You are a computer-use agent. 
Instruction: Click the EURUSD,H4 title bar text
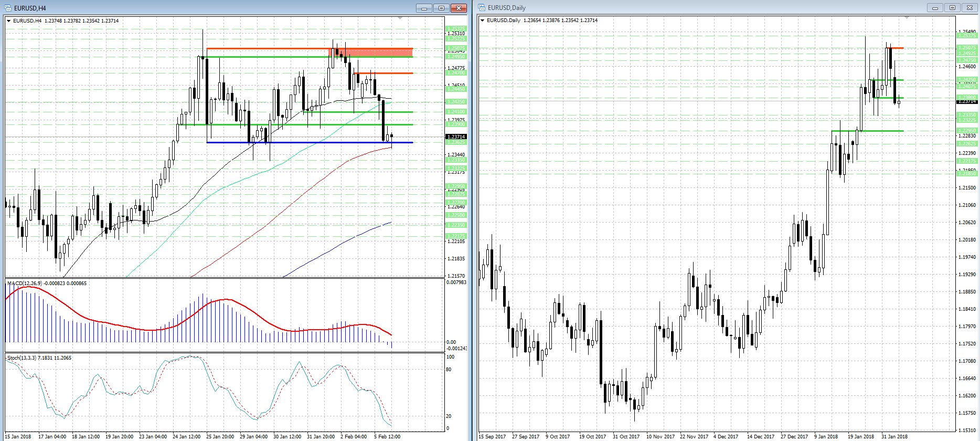30,8
